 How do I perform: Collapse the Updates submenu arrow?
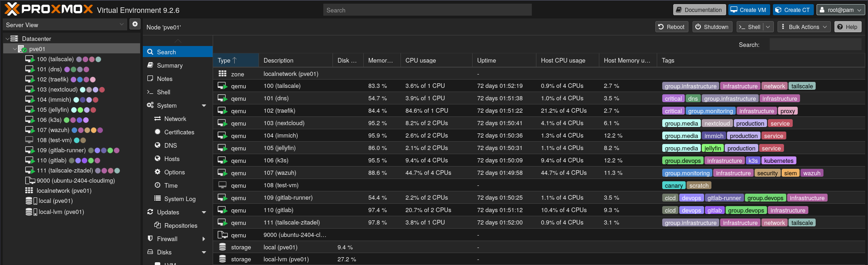[204, 213]
